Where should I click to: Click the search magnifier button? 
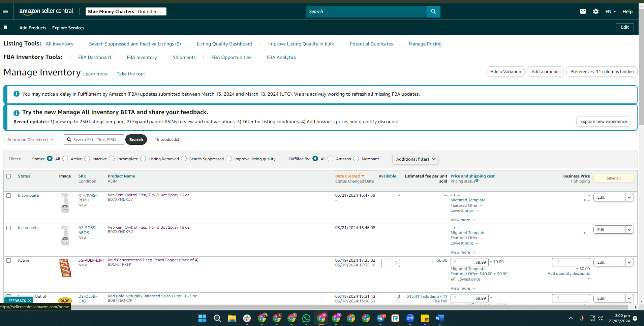(x=433, y=11)
